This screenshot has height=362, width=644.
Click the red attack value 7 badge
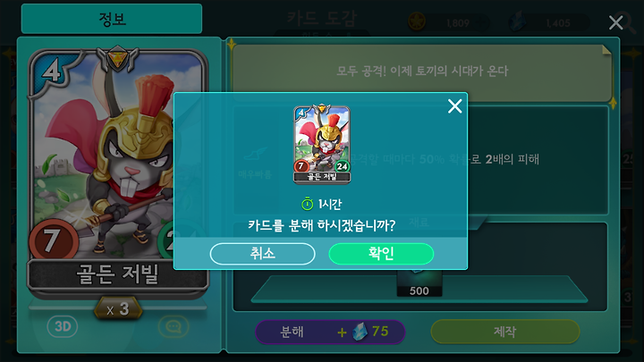coord(54,241)
